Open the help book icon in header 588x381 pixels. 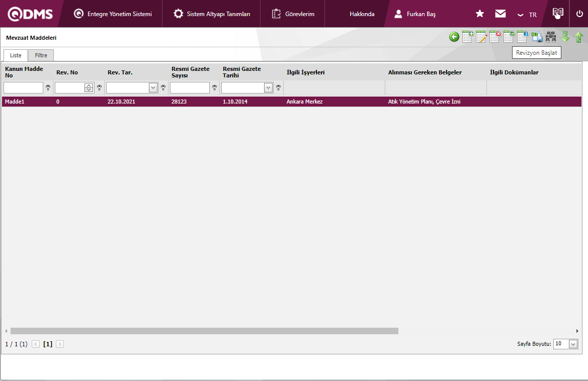558,13
